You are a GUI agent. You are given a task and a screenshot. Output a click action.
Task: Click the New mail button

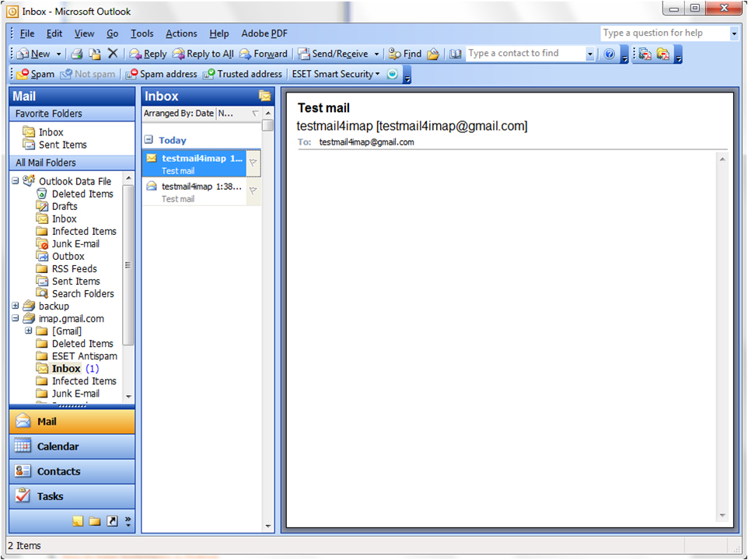33,54
